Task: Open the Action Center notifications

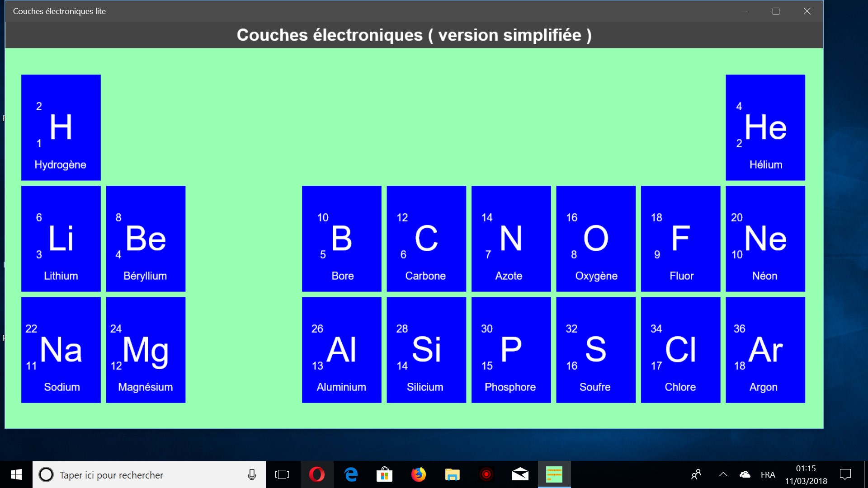Action: pos(845,474)
